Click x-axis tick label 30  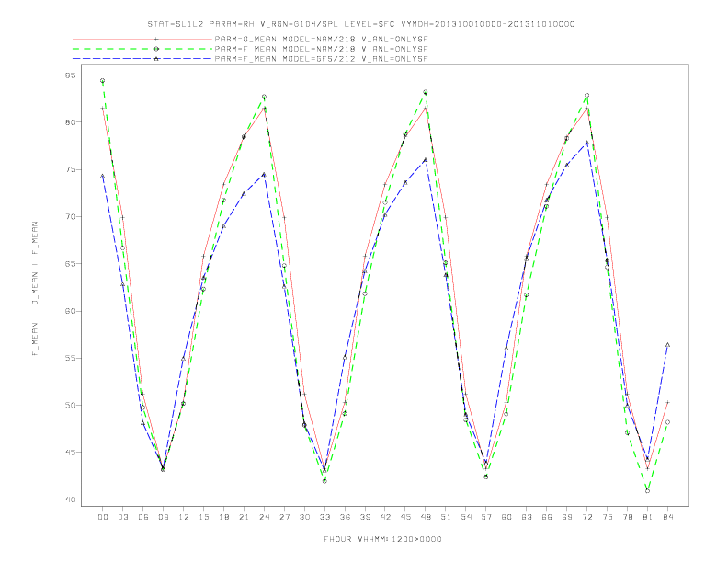(x=304, y=517)
